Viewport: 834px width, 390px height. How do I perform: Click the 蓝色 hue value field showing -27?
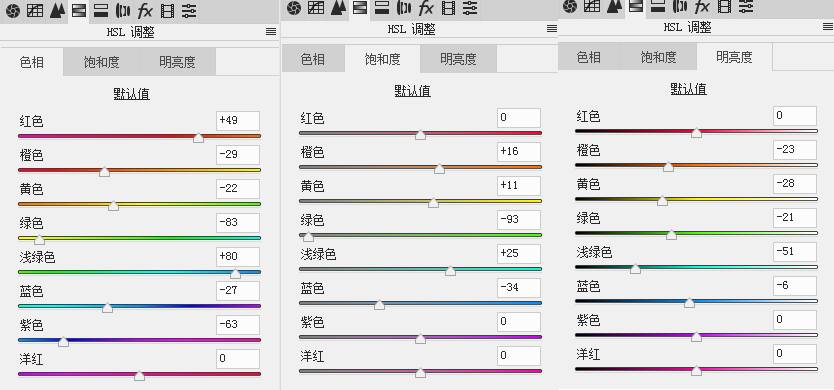(238, 291)
